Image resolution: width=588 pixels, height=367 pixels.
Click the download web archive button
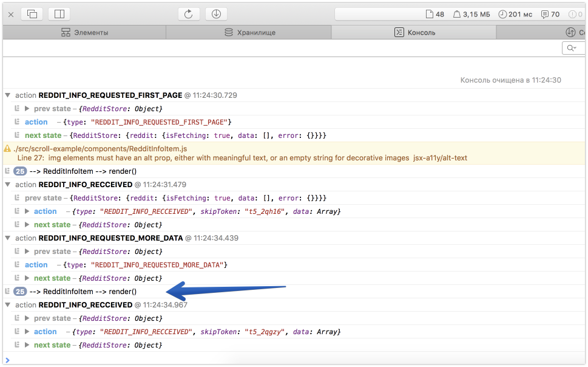pyautogui.click(x=216, y=14)
